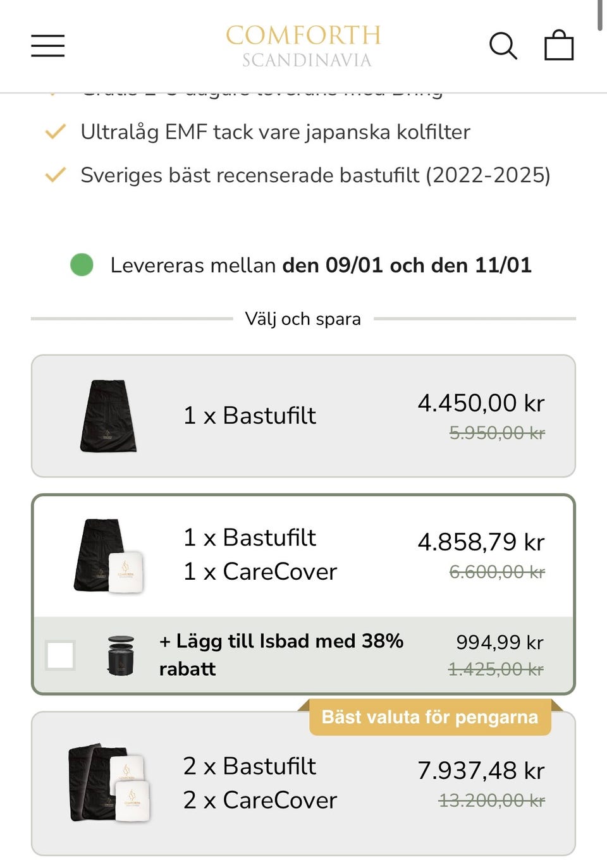Tick the Isbad add-on checkbox
The height and width of the screenshot is (868, 607).
click(61, 655)
